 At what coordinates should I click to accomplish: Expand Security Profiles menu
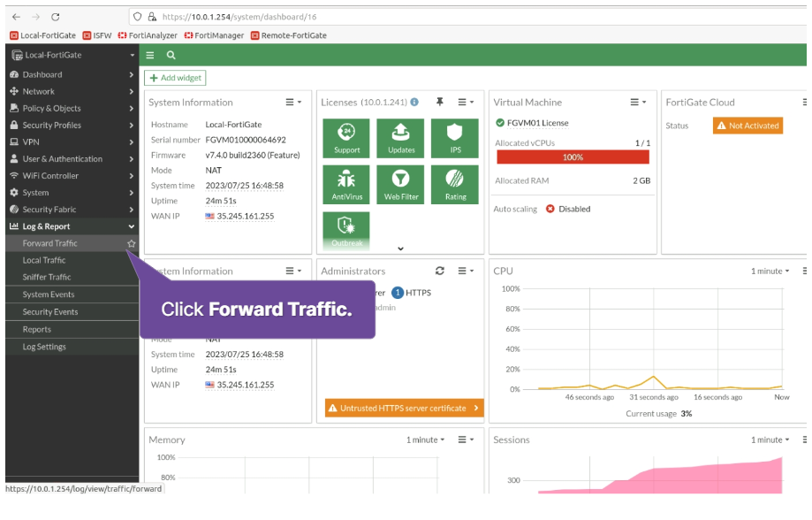click(x=72, y=125)
